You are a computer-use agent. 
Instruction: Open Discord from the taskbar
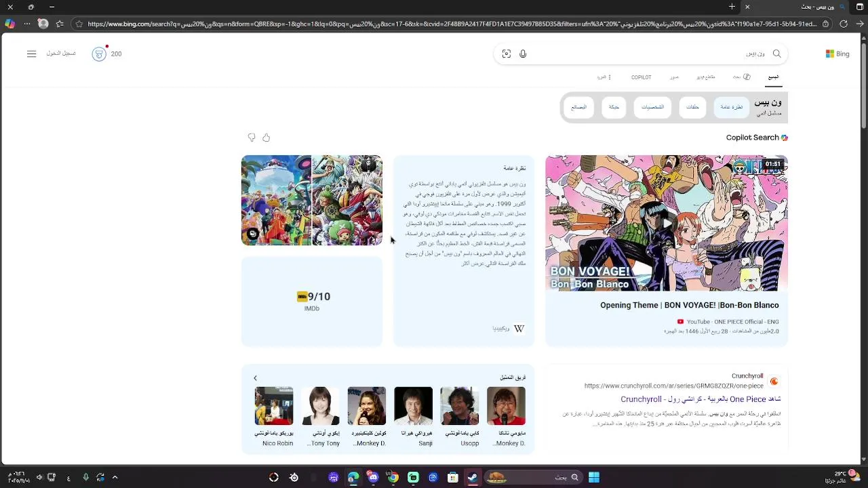pos(373,477)
